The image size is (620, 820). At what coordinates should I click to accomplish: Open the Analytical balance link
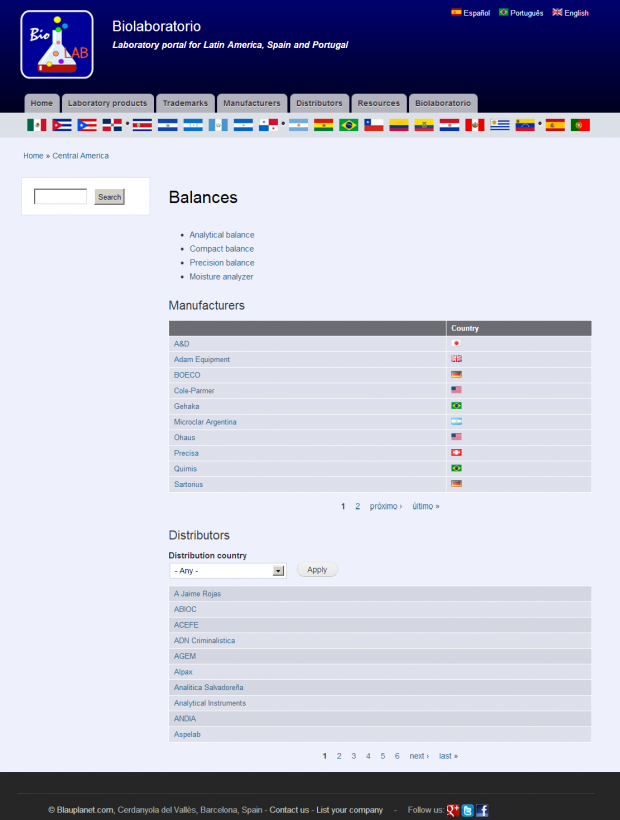click(x=222, y=235)
